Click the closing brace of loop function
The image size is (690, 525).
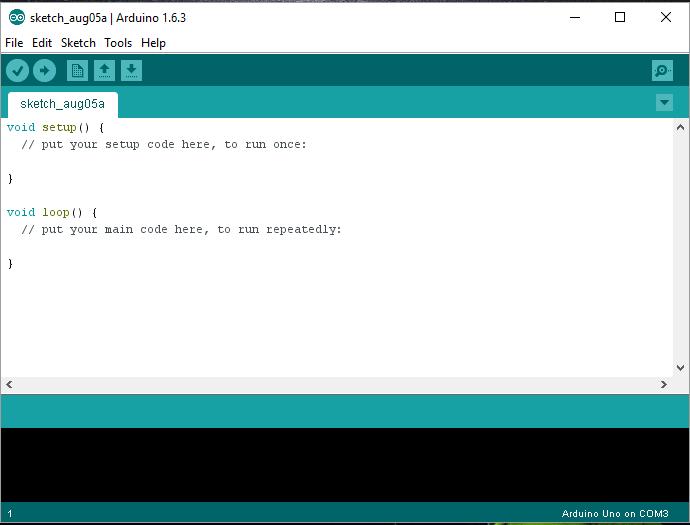[10, 264]
